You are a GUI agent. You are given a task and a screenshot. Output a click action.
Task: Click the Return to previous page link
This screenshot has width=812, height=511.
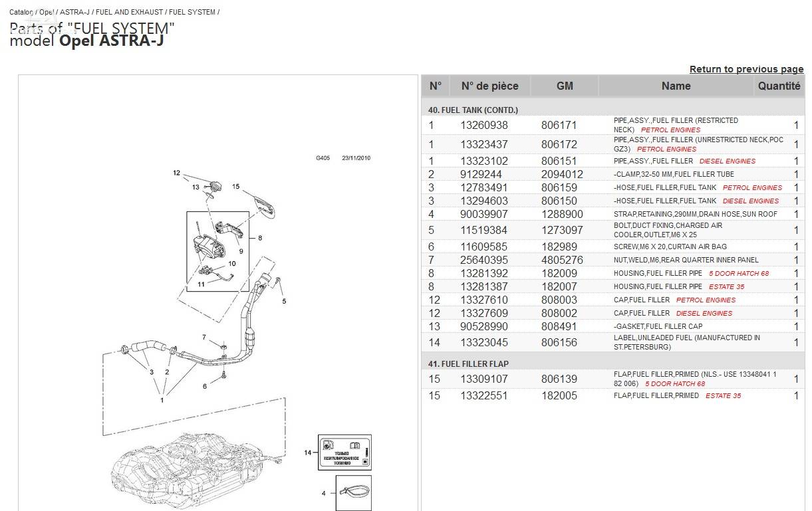(746, 69)
